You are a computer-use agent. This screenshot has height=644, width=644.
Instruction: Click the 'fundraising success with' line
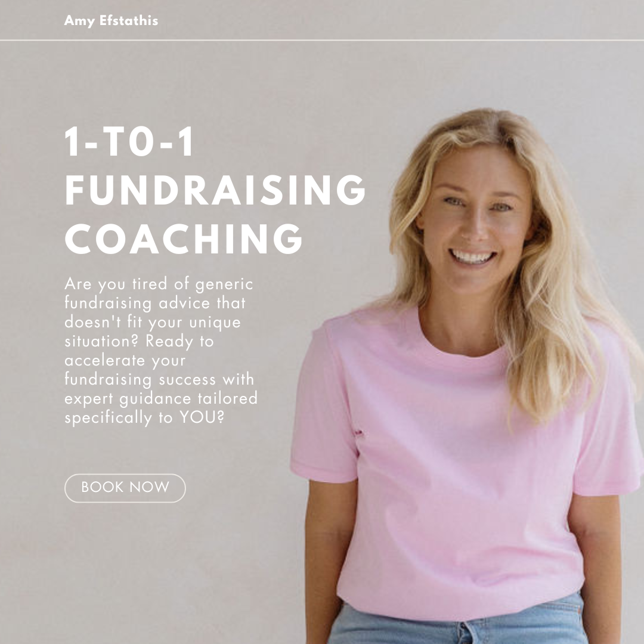[x=159, y=379]
